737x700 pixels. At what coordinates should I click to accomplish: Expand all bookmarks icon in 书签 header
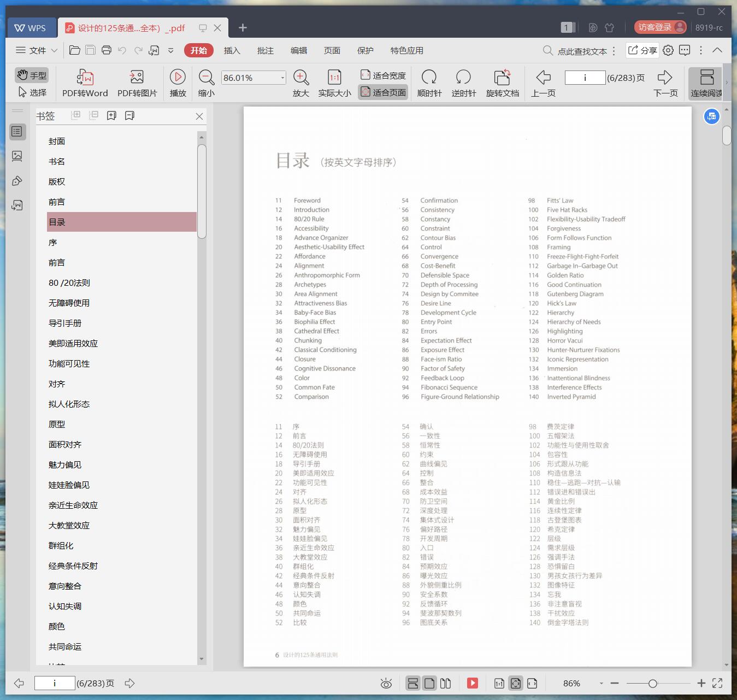coord(76,115)
